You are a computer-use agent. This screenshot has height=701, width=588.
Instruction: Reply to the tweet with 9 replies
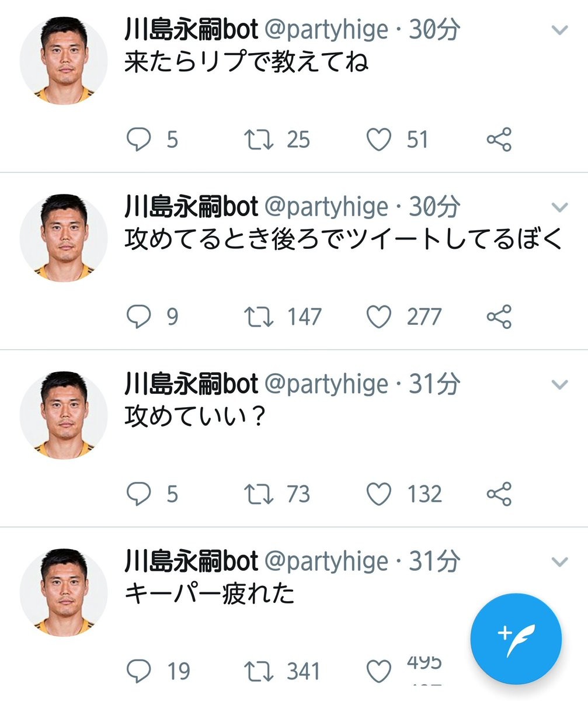click(x=138, y=317)
